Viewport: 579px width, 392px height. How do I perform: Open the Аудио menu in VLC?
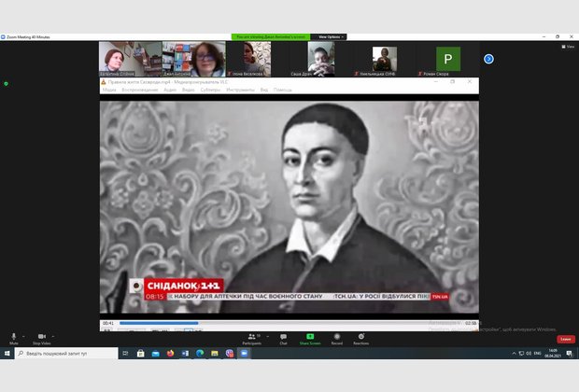(x=170, y=90)
